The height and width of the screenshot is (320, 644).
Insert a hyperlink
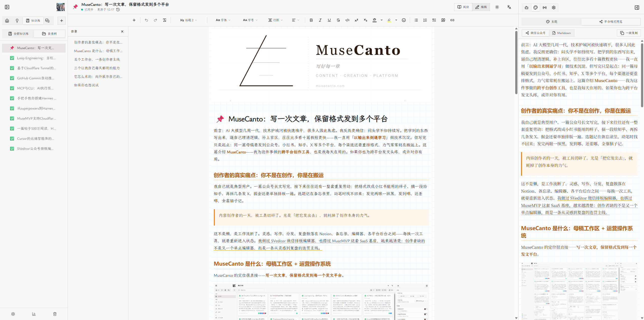(x=452, y=20)
